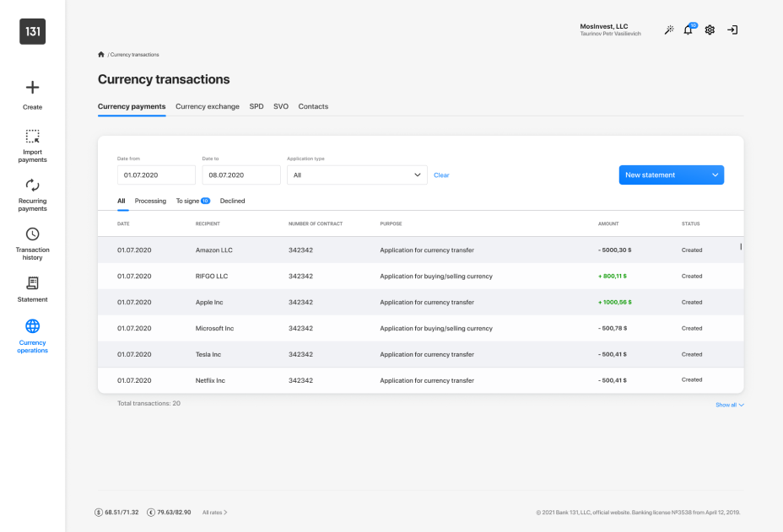Click the RECIPIENT column header
The width and height of the screenshot is (783, 532).
click(x=208, y=223)
